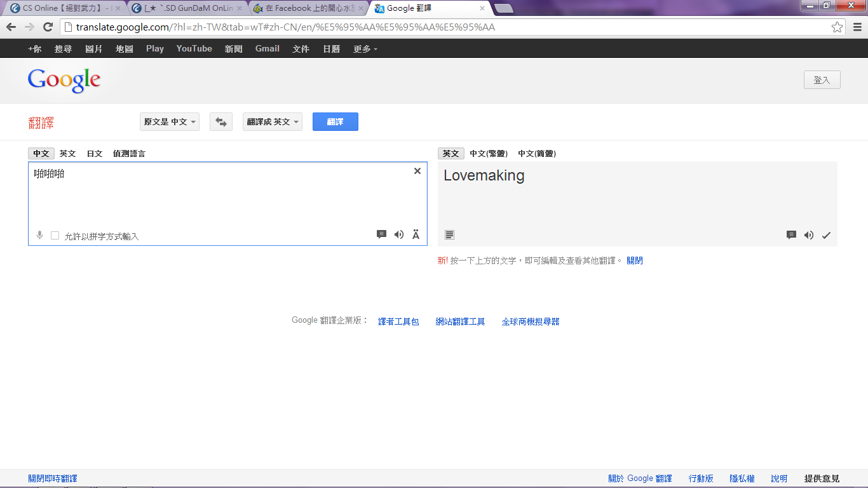Screen dimensions: 868x488
Task: Open the 全球商機搜尋器 link
Action: point(531,322)
